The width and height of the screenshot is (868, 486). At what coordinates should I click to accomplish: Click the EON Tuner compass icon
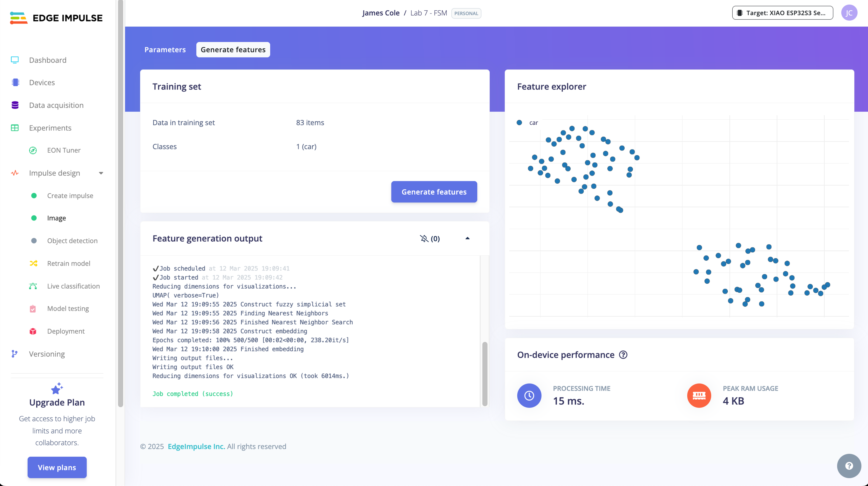click(x=33, y=150)
